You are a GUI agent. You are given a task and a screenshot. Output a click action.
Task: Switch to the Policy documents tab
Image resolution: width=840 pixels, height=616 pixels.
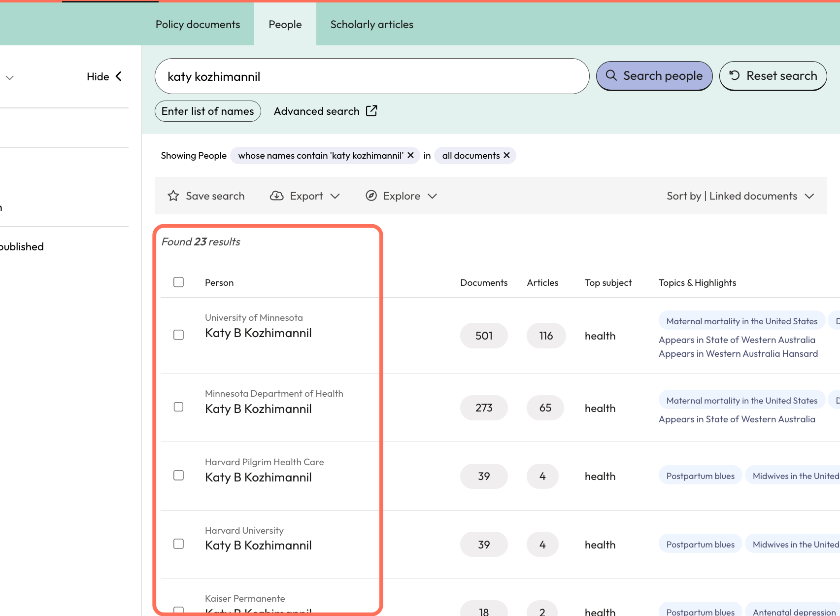[x=198, y=24]
